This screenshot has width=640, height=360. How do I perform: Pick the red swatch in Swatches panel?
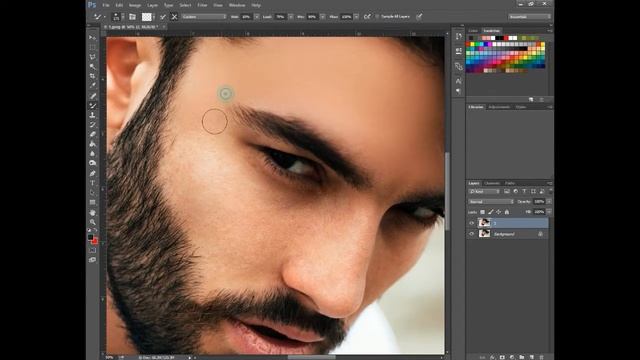469,44
